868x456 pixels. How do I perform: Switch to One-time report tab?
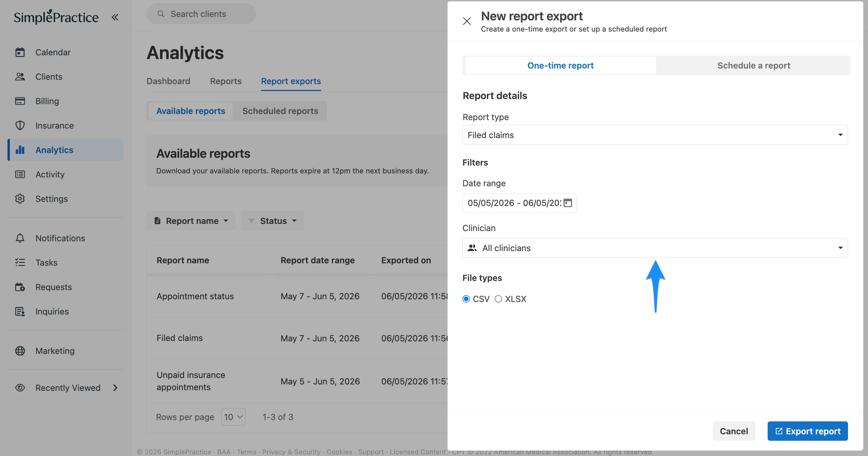(560, 65)
